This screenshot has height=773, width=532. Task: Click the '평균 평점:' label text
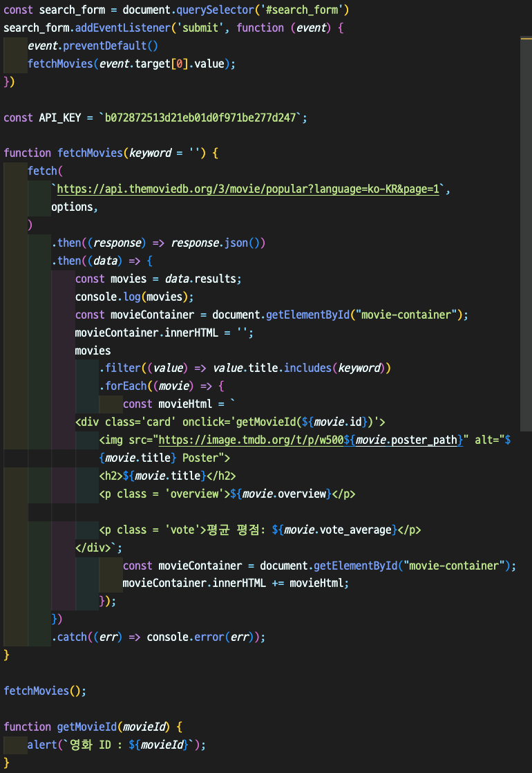point(236,530)
